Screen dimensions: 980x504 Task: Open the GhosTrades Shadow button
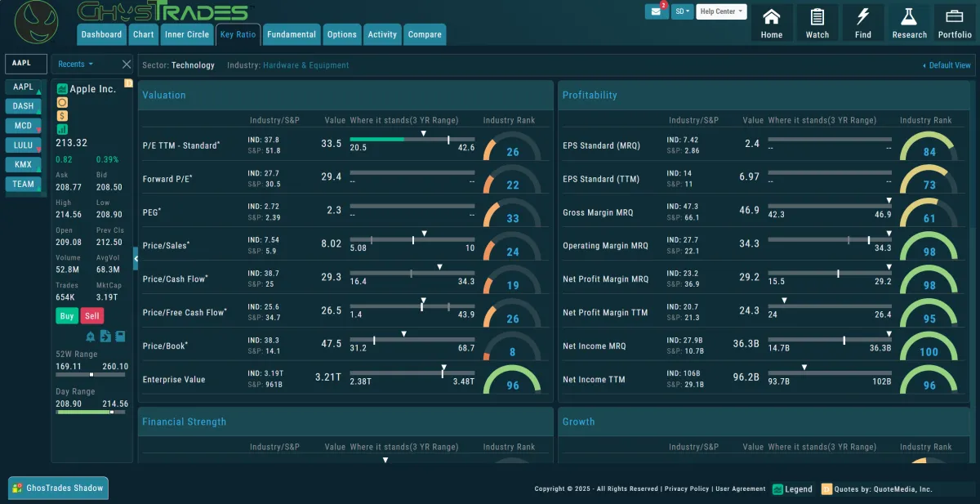tap(58, 488)
